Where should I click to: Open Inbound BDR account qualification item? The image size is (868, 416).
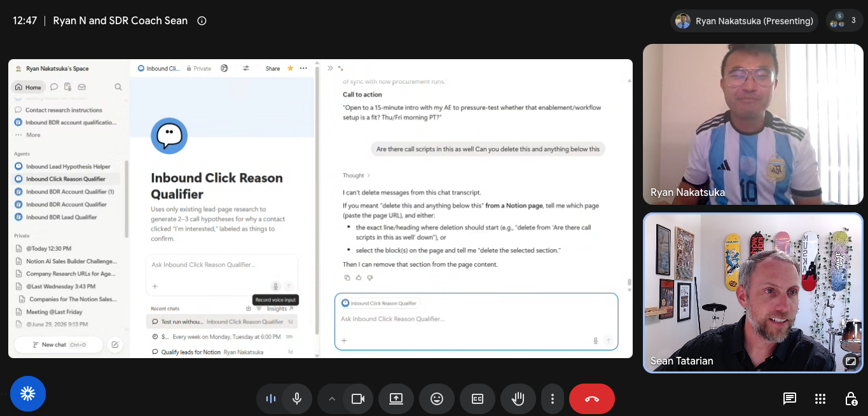click(66, 122)
